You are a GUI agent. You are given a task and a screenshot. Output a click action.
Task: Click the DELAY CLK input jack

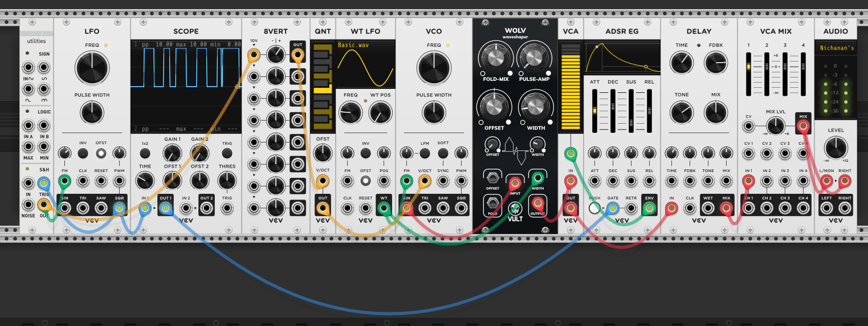point(690,208)
